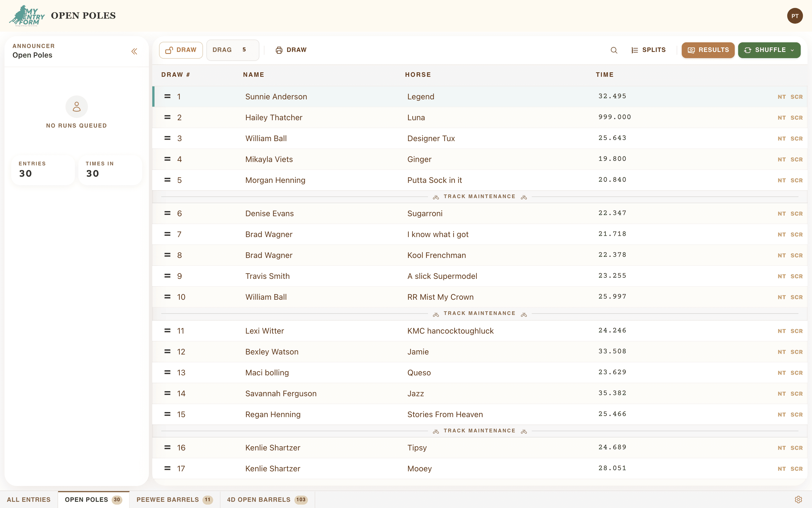Collapse the Announcer sidebar panel
The height and width of the screenshot is (508, 812).
pos(134,51)
